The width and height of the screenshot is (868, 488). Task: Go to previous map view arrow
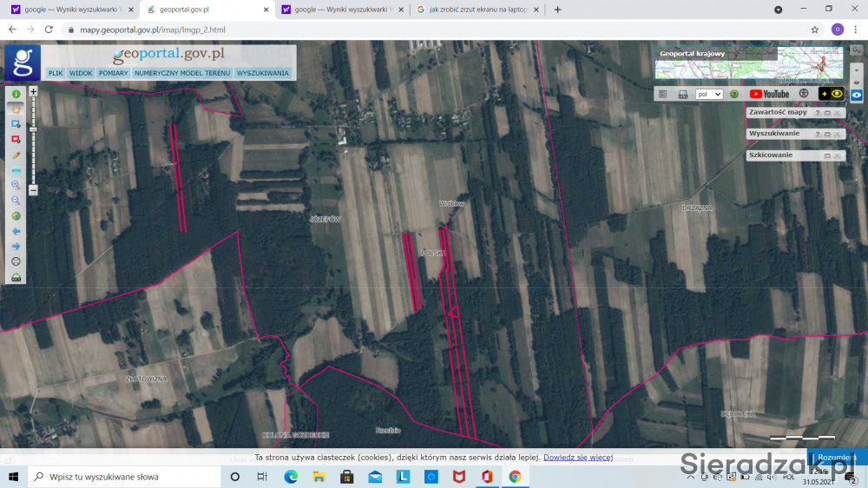coord(16,231)
